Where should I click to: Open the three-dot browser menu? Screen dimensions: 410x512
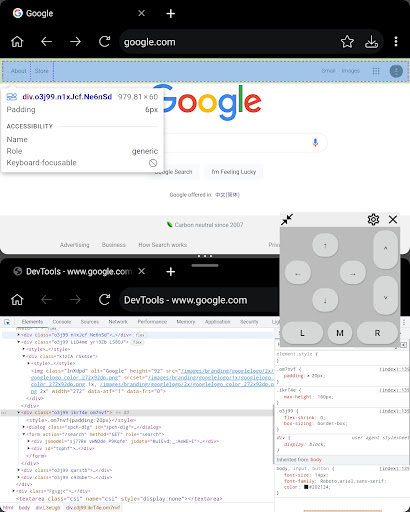(x=396, y=42)
